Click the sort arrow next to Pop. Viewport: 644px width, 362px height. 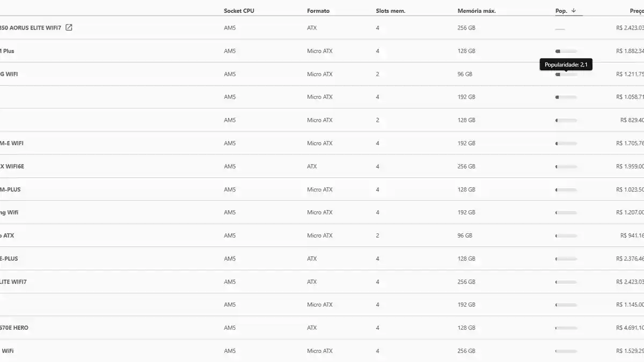[x=574, y=11]
